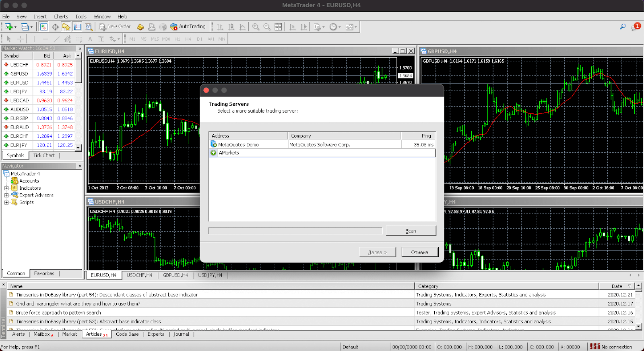
Task: Click the Tile Windows grid icon
Action: [x=278, y=27]
